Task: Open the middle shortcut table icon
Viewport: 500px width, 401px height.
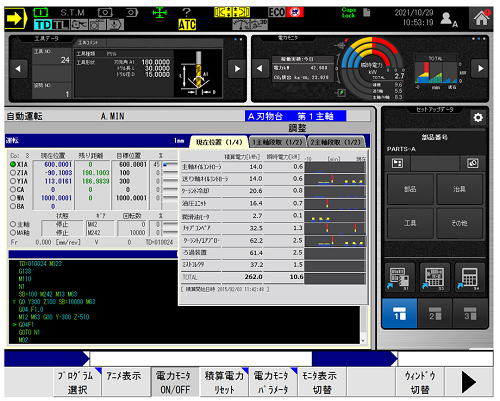Action: (x=435, y=278)
